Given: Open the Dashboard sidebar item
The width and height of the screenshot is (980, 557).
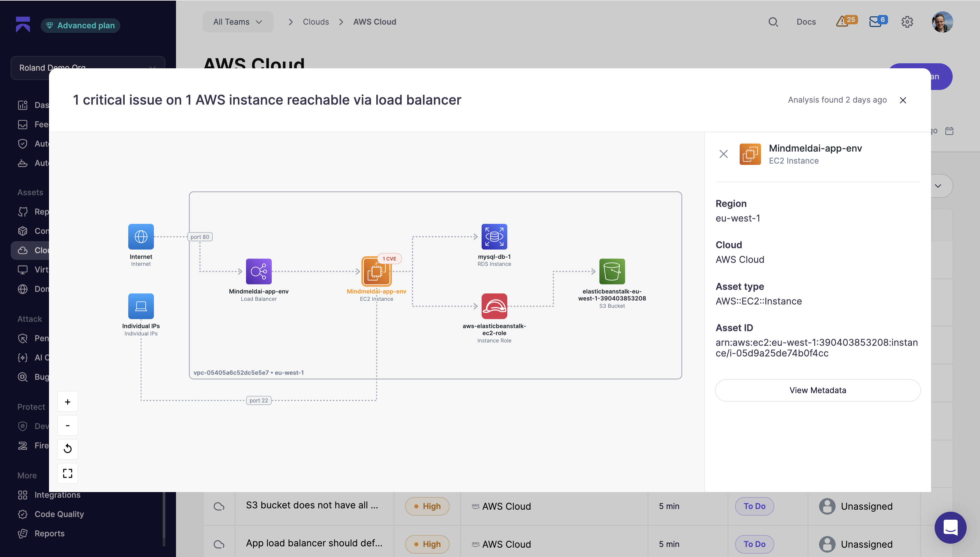Looking at the screenshot, I should [x=33, y=105].
